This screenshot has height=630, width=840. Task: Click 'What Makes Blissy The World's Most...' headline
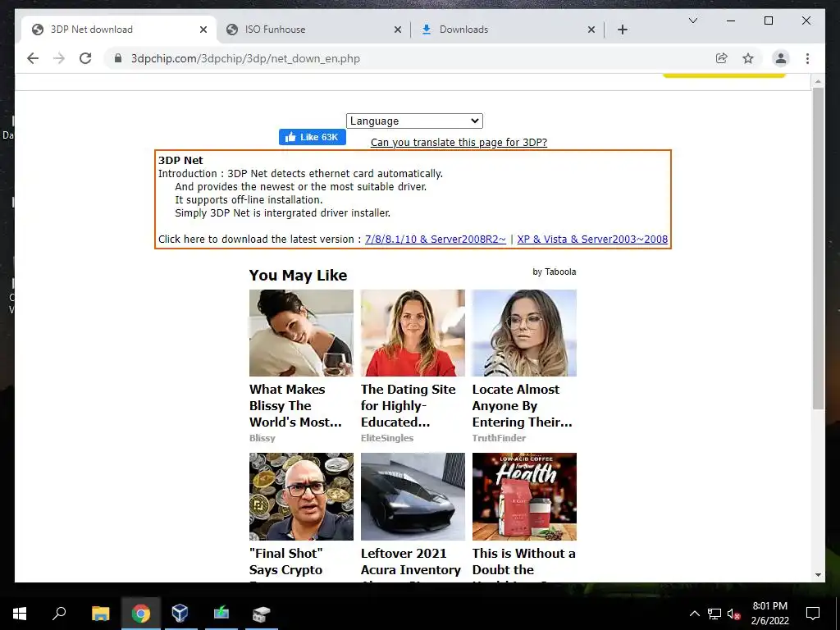pyautogui.click(x=295, y=405)
